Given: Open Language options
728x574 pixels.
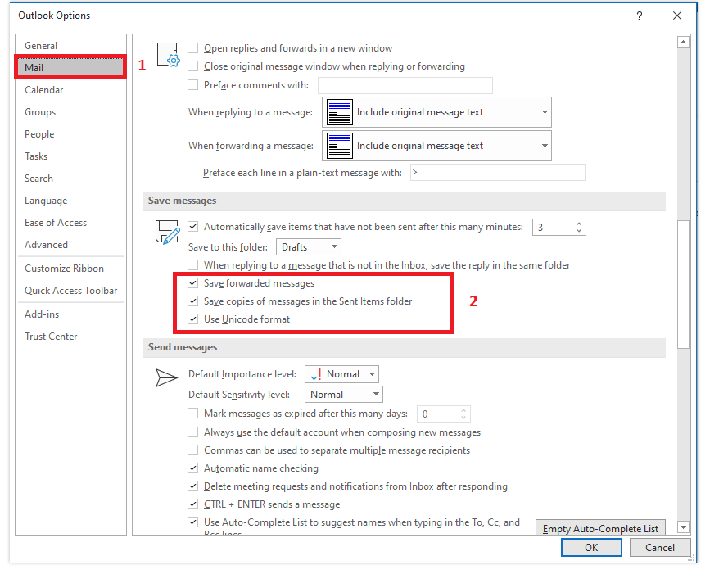Looking at the screenshot, I should [70, 201].
